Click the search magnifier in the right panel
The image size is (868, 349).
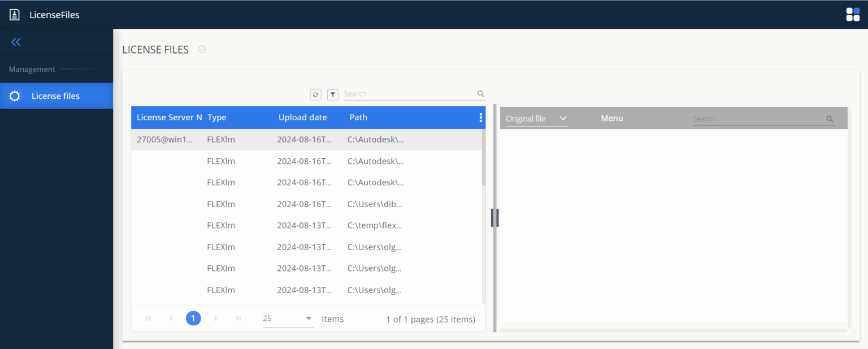(829, 119)
